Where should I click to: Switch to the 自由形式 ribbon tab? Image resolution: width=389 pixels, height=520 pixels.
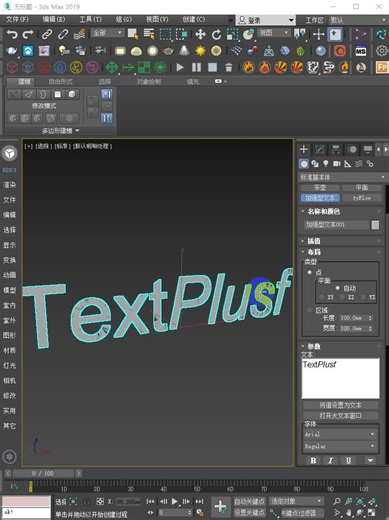60,82
